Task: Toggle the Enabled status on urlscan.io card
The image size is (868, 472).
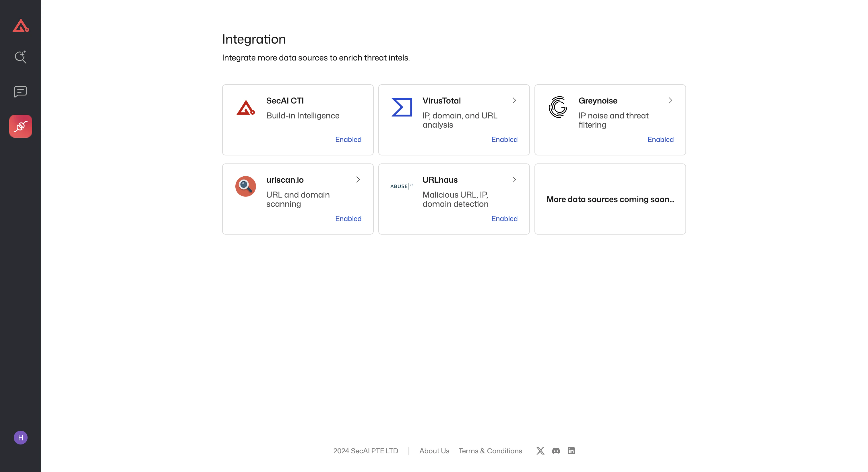Action: click(x=348, y=219)
